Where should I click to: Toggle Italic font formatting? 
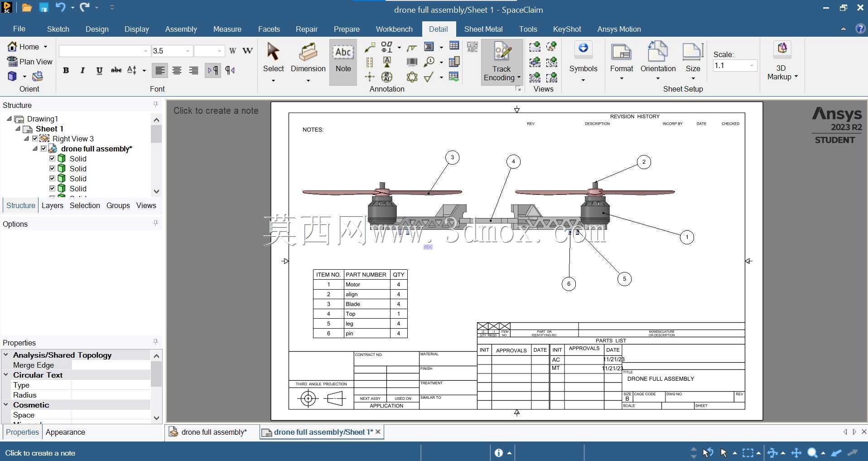(x=82, y=70)
